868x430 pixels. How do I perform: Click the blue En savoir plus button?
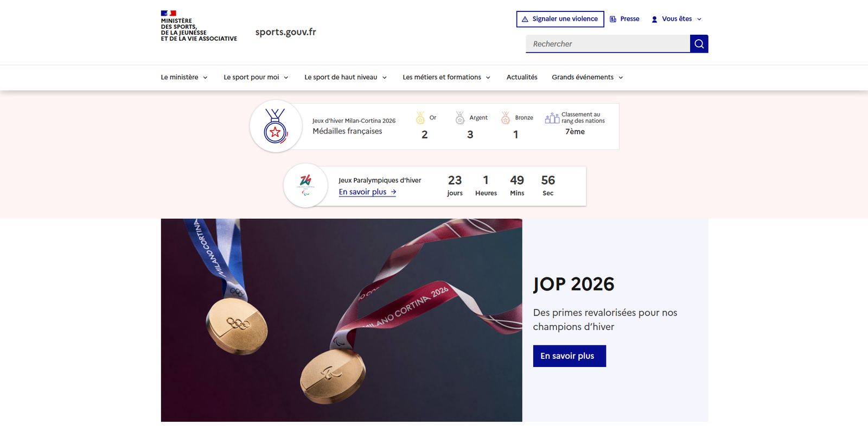[x=569, y=356]
